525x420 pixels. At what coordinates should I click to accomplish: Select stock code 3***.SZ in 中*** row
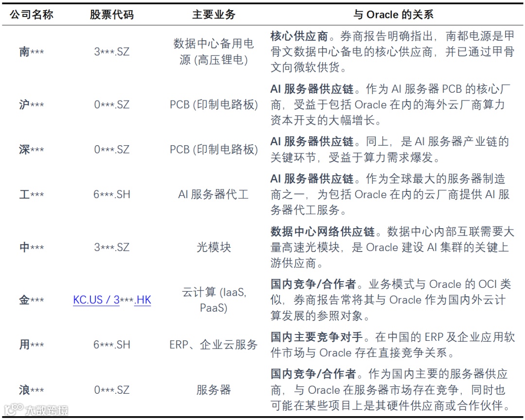click(111, 247)
